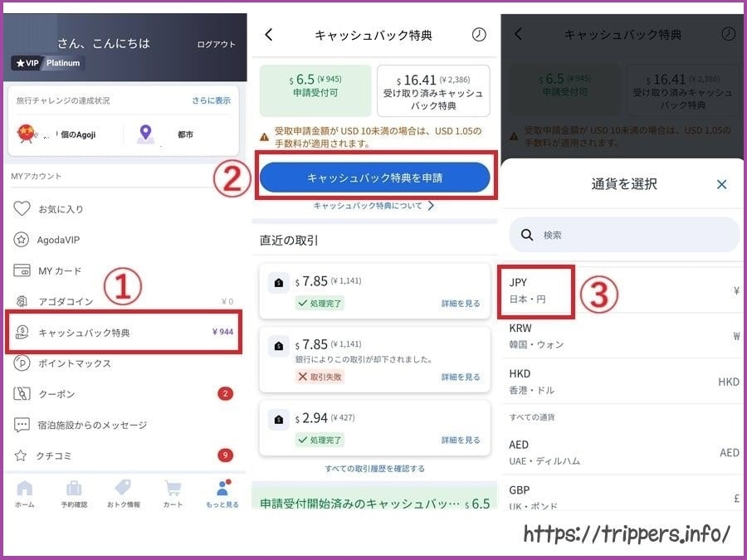Click the 検索 currency search field
The height and width of the screenshot is (560, 747).
tap(624, 235)
